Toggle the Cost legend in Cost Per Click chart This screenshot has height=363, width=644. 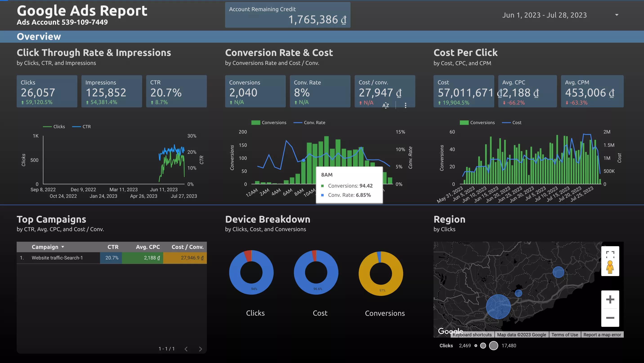click(x=512, y=123)
